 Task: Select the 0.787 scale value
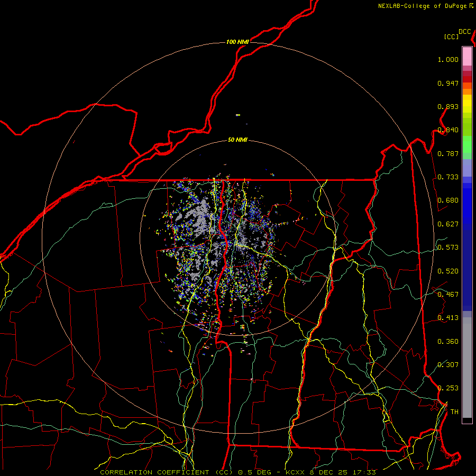coord(448,153)
